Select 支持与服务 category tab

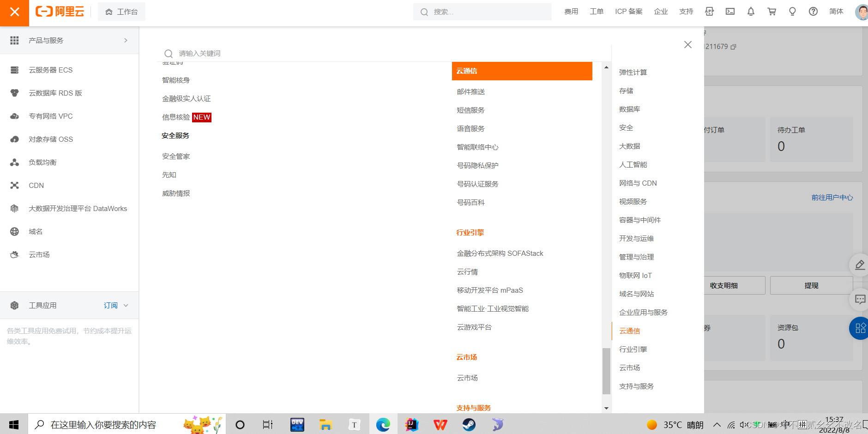636,386
